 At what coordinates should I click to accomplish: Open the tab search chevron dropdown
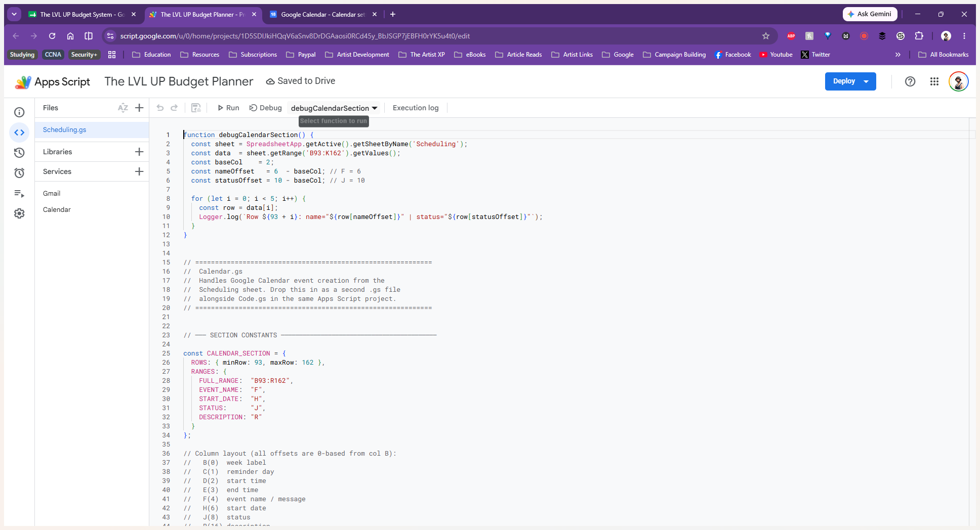(14, 14)
